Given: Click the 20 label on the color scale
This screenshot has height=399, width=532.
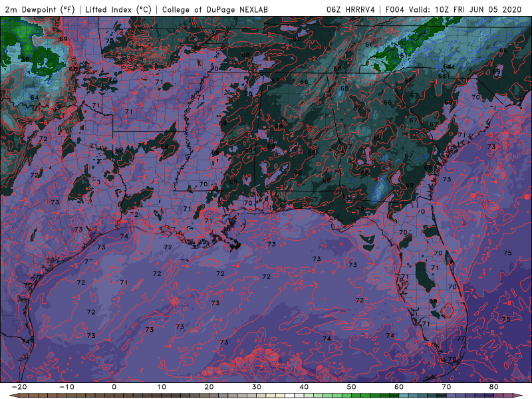Looking at the screenshot, I should [x=209, y=387].
